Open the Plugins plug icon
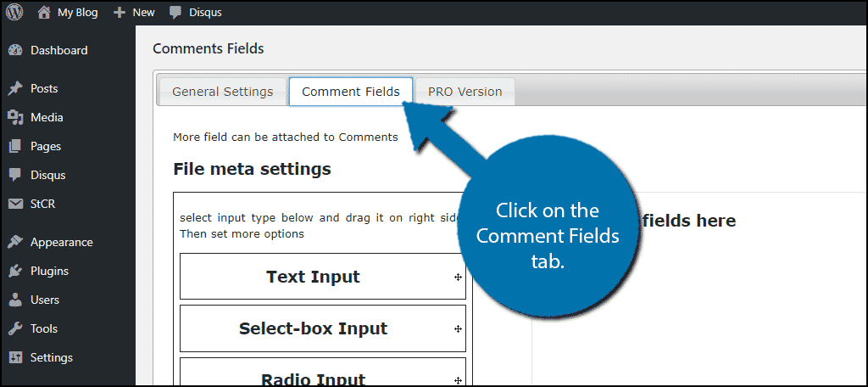This screenshot has height=387, width=868. (15, 271)
